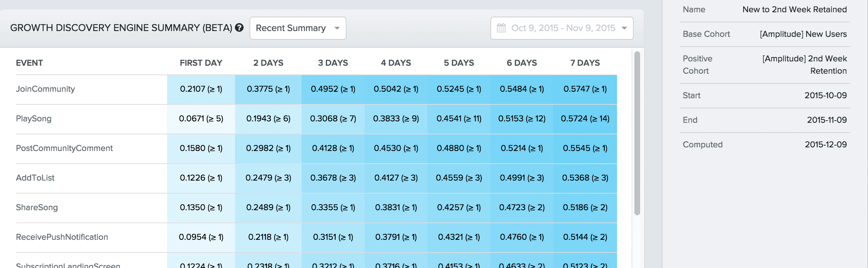Click PlaySong 7 days cell 0.5724

coord(585,119)
